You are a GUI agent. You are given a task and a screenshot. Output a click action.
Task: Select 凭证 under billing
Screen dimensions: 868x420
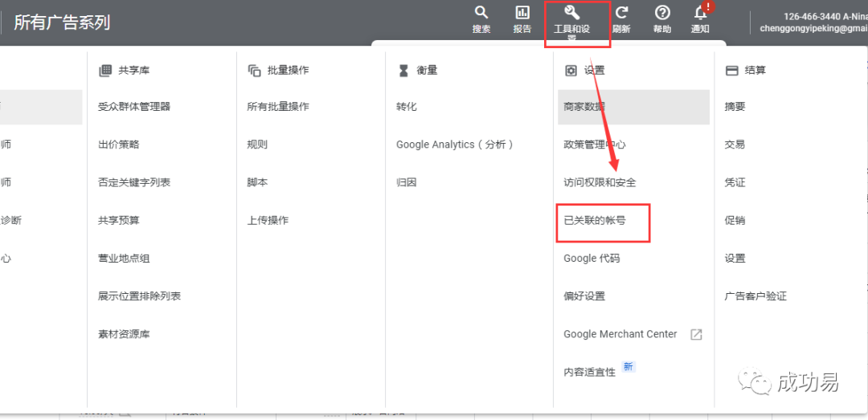pos(735,182)
